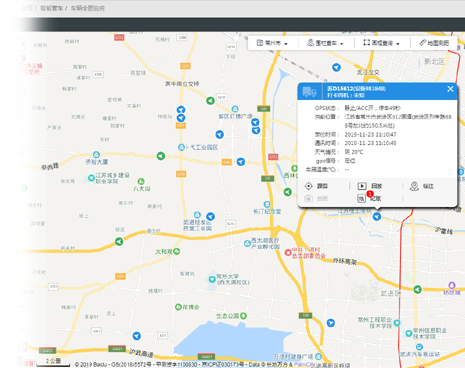
Task: Open the record icon with red badge
Action: point(362,198)
